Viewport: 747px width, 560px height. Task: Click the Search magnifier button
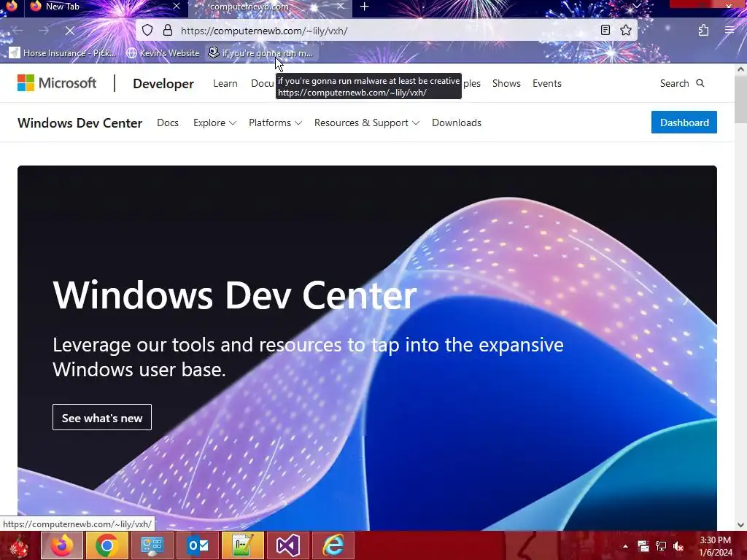682,83
